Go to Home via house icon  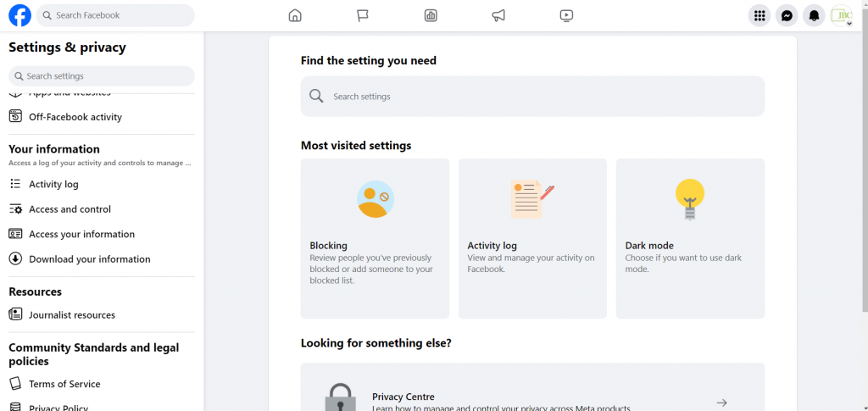click(295, 15)
